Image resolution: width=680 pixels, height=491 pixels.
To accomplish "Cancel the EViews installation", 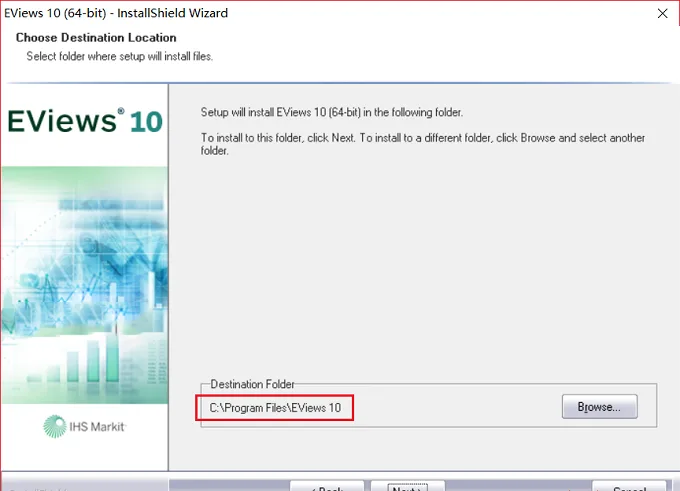I will 629,486.
